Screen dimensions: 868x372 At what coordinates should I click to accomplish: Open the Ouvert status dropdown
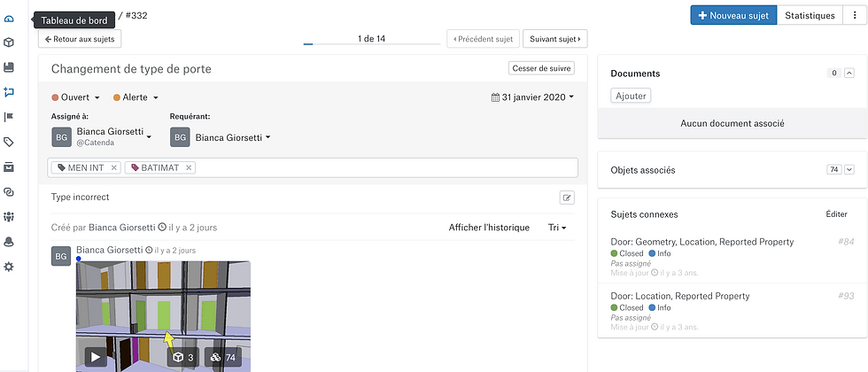[76, 97]
